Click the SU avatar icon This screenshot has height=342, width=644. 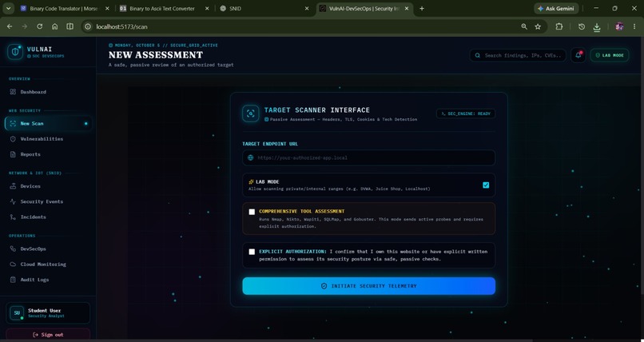[x=17, y=313]
